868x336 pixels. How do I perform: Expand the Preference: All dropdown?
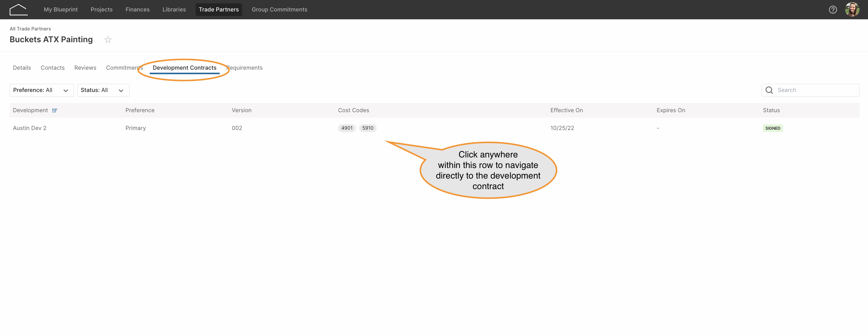tap(41, 90)
